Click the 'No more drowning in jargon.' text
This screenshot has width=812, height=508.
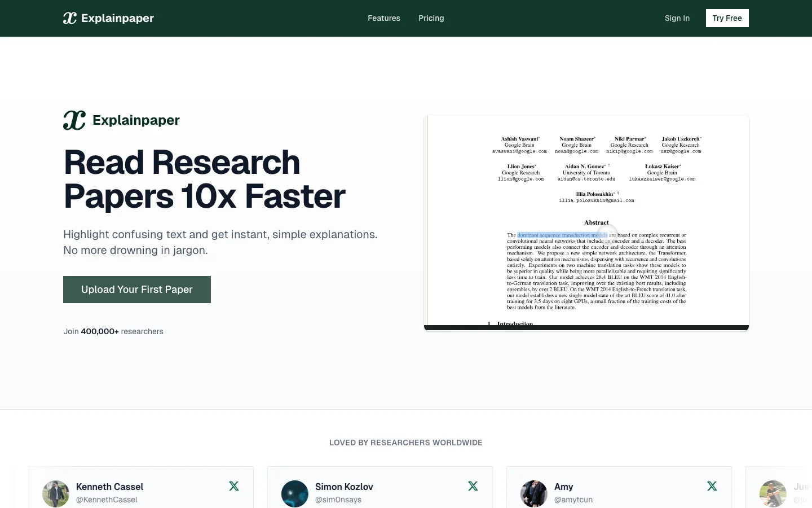coord(135,250)
